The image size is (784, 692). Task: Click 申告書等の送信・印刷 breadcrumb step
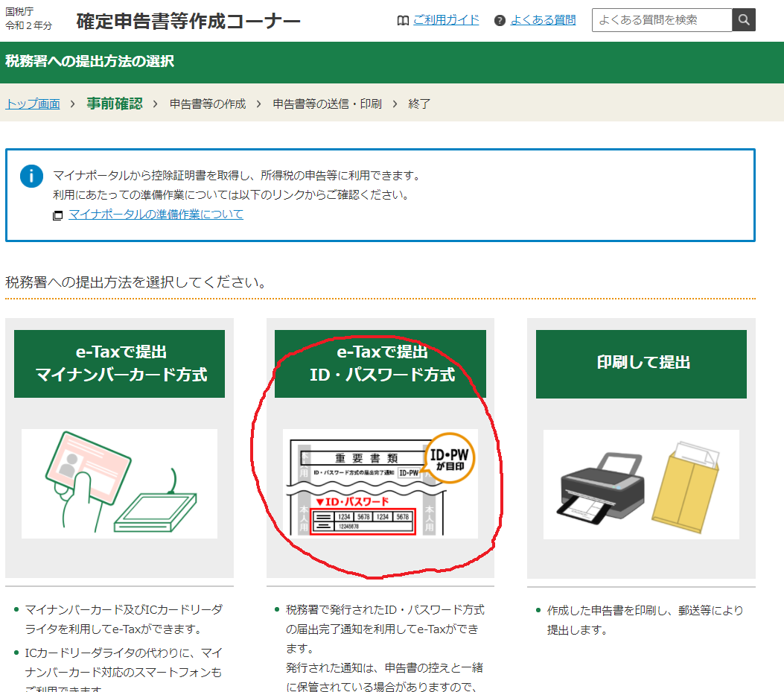(327, 104)
